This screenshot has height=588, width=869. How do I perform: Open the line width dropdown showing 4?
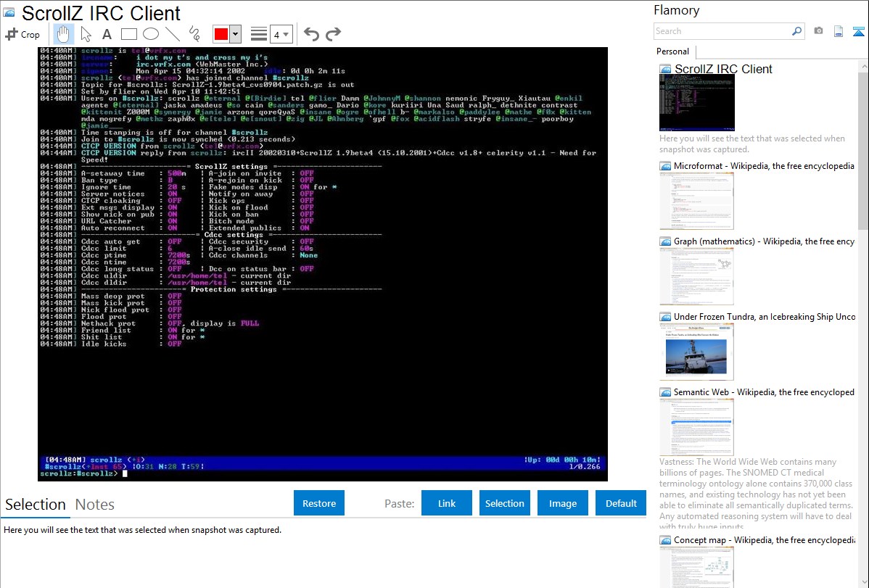pos(281,34)
